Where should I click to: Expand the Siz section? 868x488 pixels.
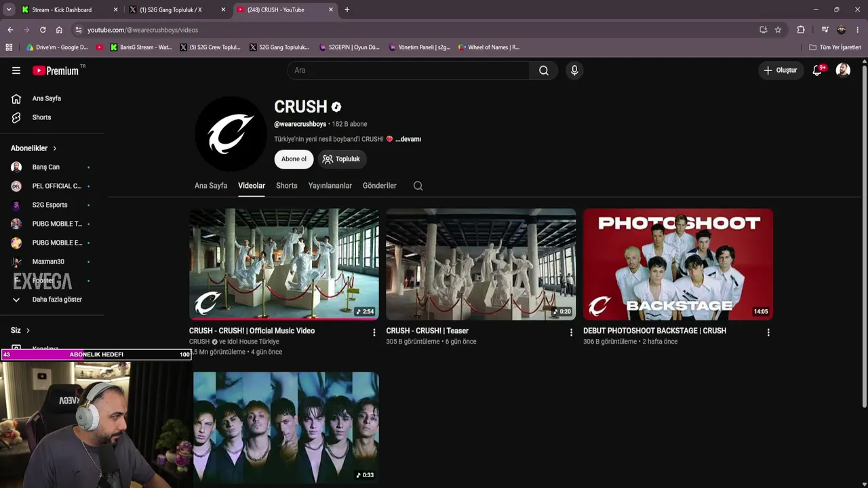[x=20, y=331]
